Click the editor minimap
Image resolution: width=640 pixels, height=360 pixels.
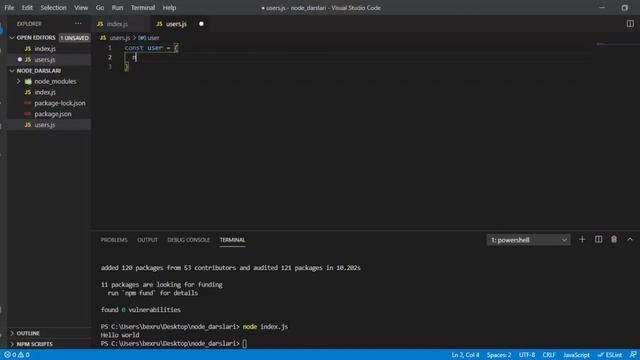point(616,44)
